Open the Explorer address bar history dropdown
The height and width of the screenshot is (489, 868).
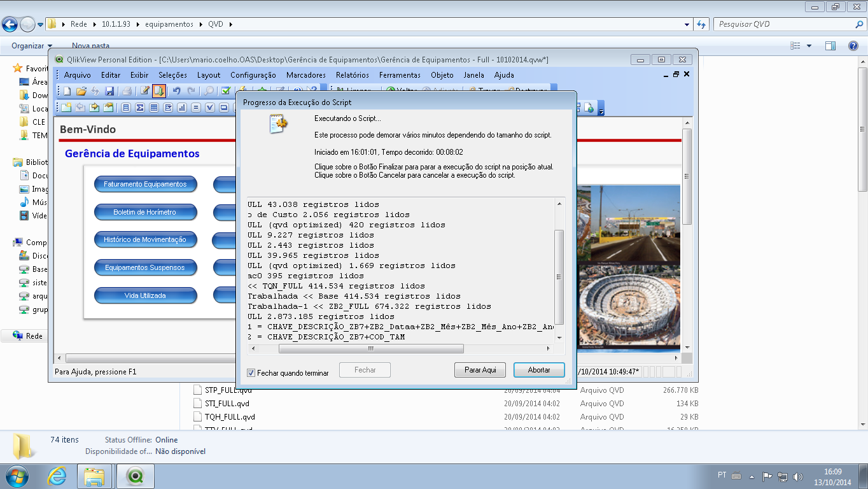point(687,24)
